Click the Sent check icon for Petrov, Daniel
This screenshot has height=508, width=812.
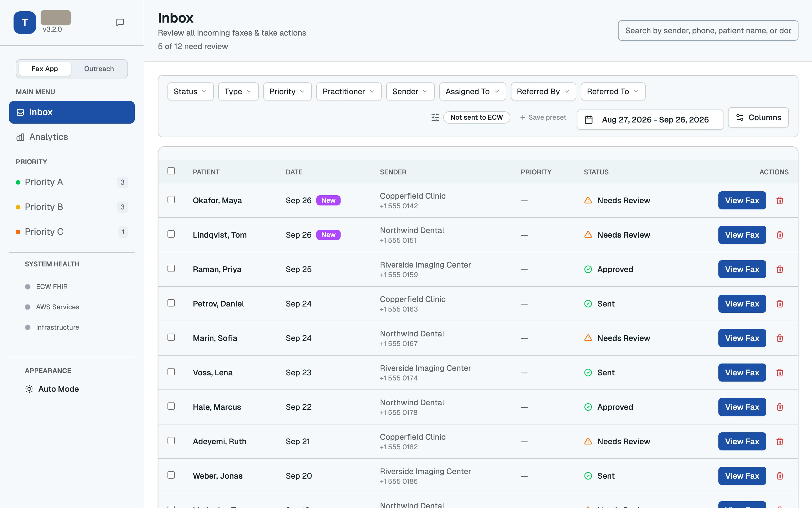coord(588,304)
